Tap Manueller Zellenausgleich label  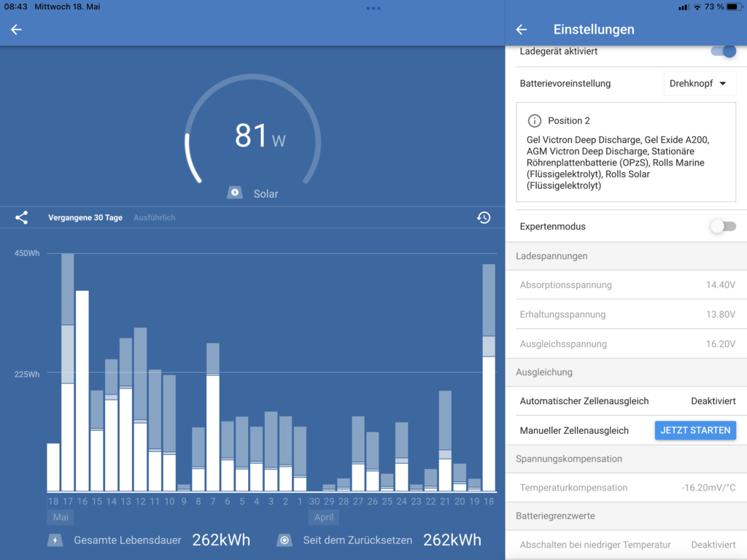point(574,430)
